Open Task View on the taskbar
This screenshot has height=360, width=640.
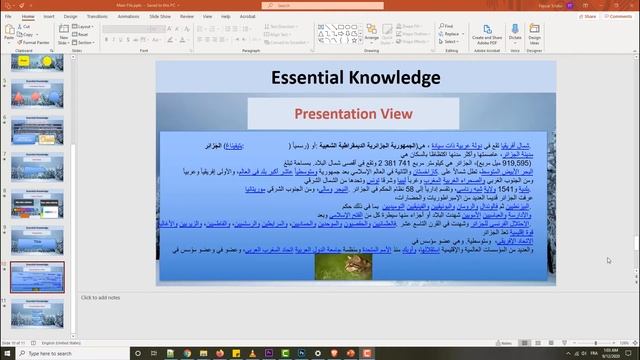tap(154, 353)
